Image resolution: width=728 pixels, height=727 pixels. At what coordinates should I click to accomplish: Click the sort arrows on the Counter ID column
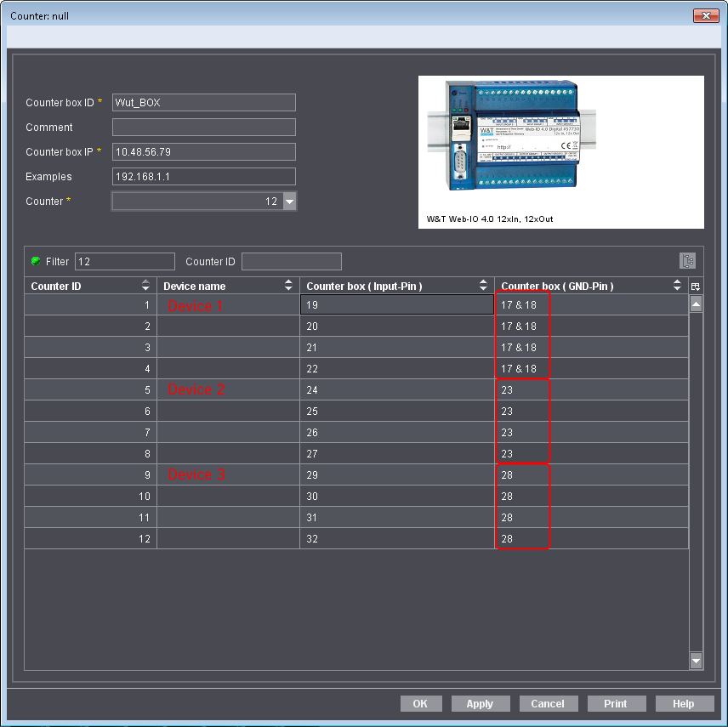pyautogui.click(x=145, y=286)
